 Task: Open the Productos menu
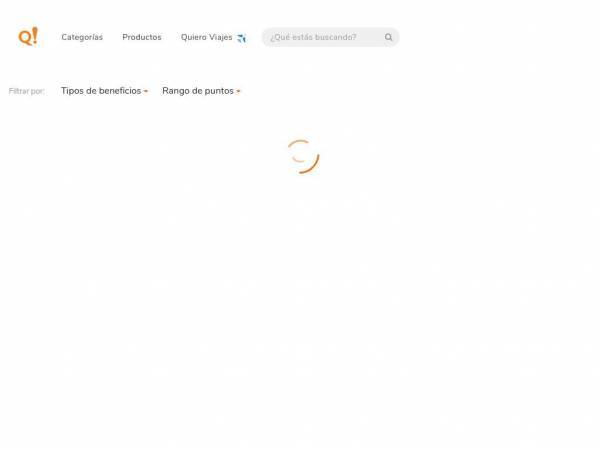(142, 37)
